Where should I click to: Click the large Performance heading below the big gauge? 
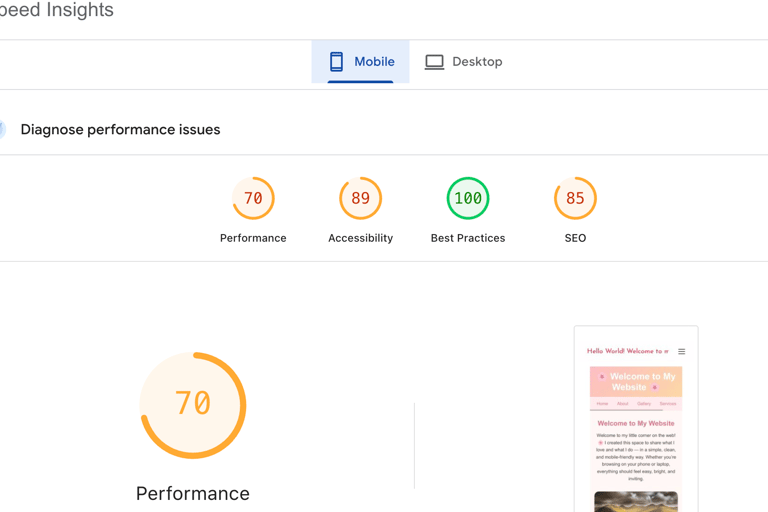(193, 493)
